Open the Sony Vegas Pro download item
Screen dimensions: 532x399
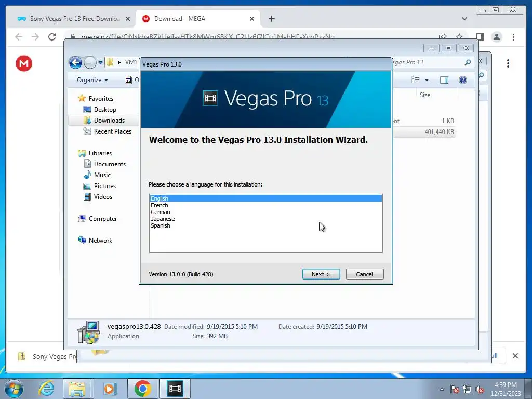point(47,356)
